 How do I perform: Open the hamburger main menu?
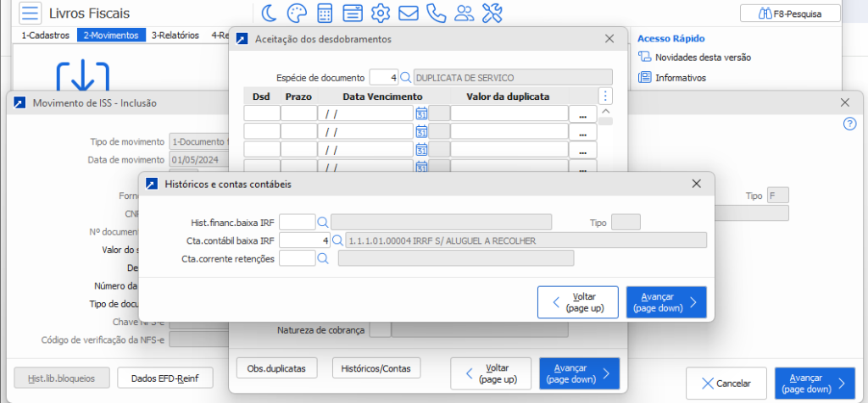click(31, 13)
